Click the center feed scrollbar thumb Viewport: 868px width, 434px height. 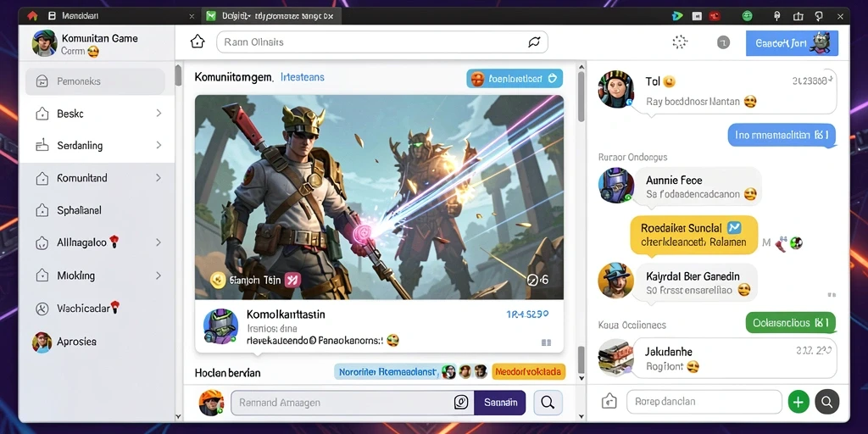pos(580,97)
